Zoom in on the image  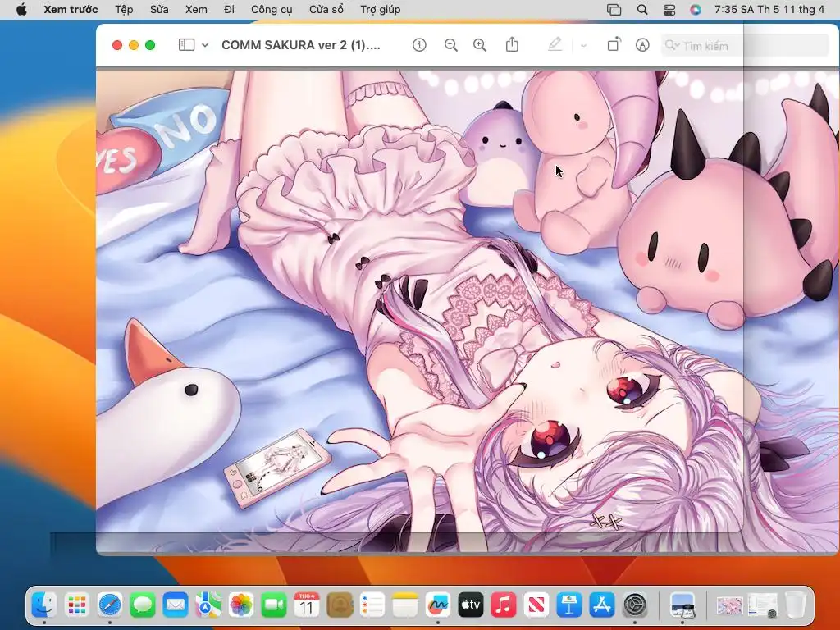480,45
